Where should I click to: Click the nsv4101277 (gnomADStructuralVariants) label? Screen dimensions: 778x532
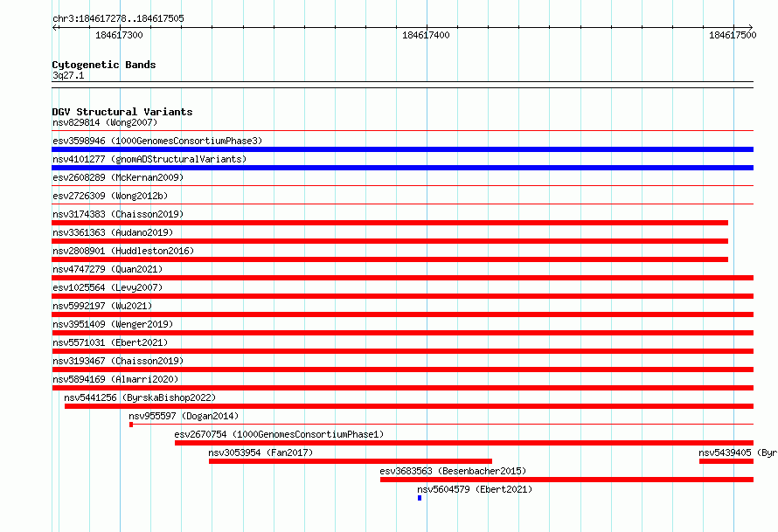click(x=149, y=159)
